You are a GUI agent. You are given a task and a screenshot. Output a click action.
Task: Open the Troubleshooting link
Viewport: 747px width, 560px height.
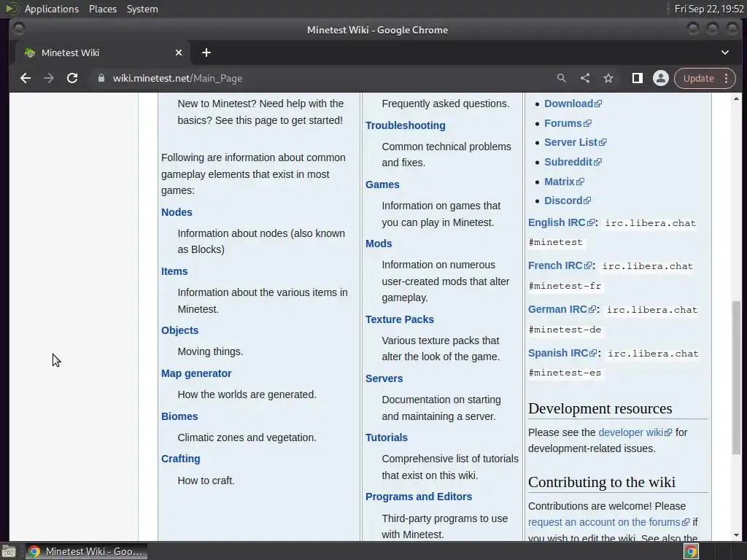coord(406,125)
